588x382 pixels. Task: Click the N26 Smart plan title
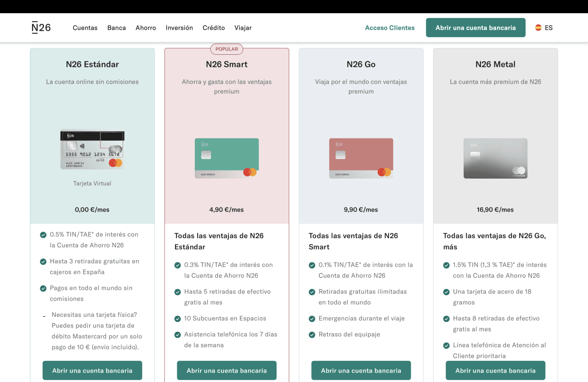point(227,64)
